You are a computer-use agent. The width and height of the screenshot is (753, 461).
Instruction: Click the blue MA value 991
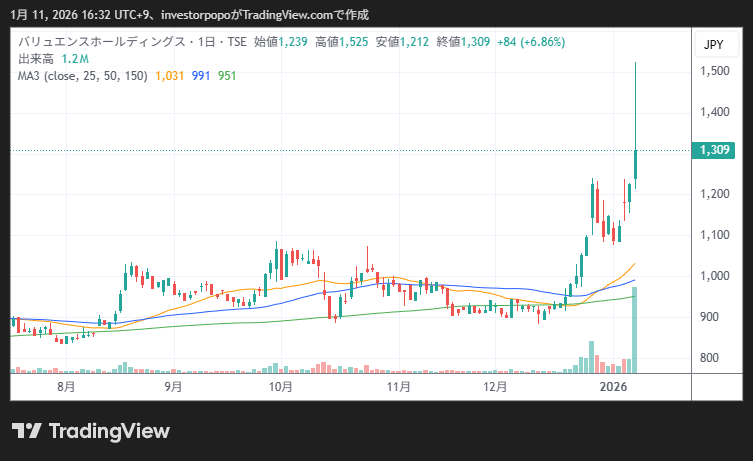point(201,76)
